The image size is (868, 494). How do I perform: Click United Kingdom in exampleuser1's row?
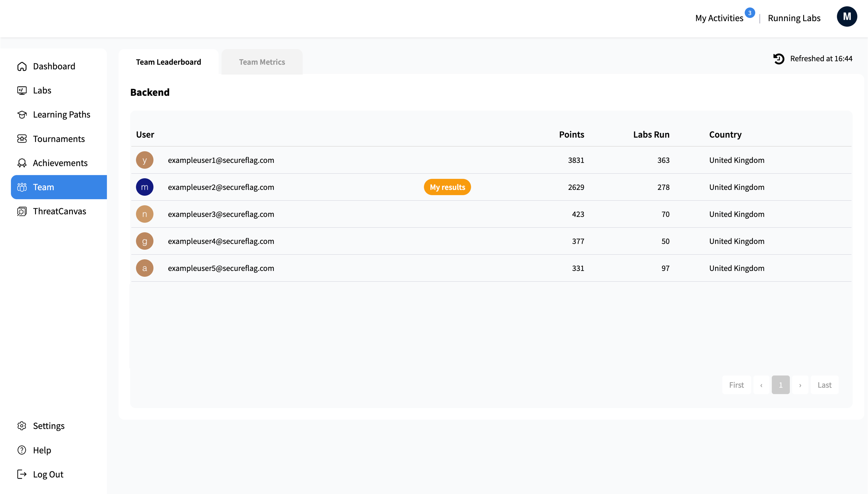[x=737, y=160]
